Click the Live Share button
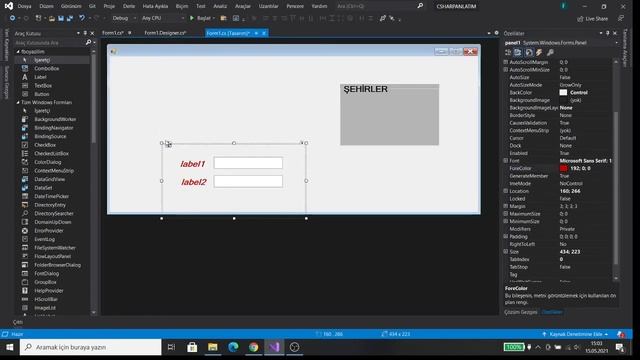 point(593,19)
